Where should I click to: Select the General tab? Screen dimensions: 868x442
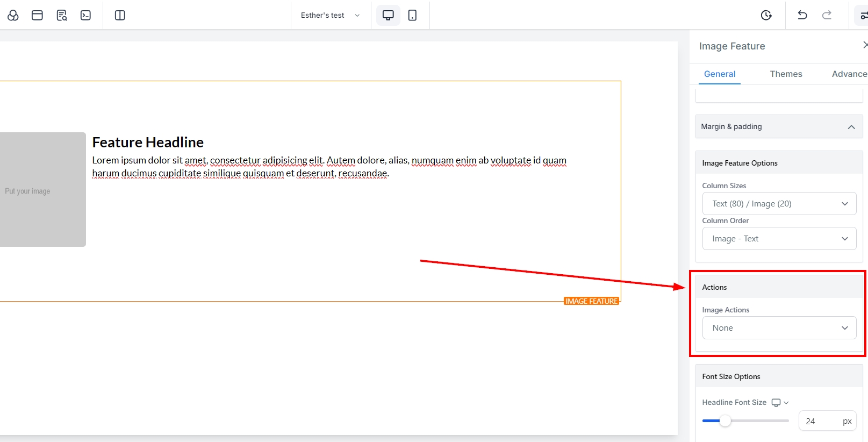click(720, 74)
